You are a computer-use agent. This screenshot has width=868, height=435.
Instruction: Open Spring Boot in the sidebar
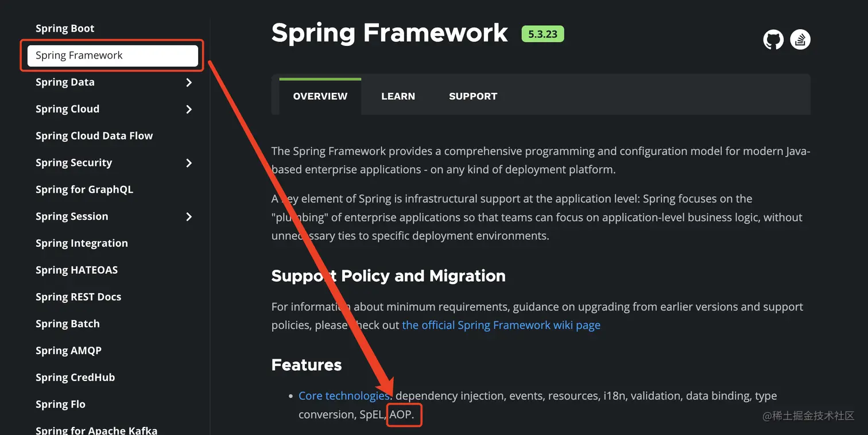(x=65, y=29)
